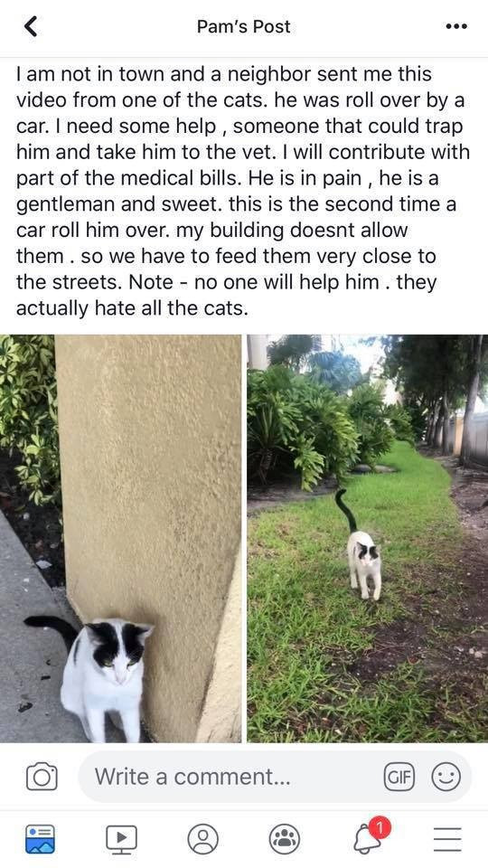Tap the last line "actually hate all the cats"

click(x=131, y=307)
